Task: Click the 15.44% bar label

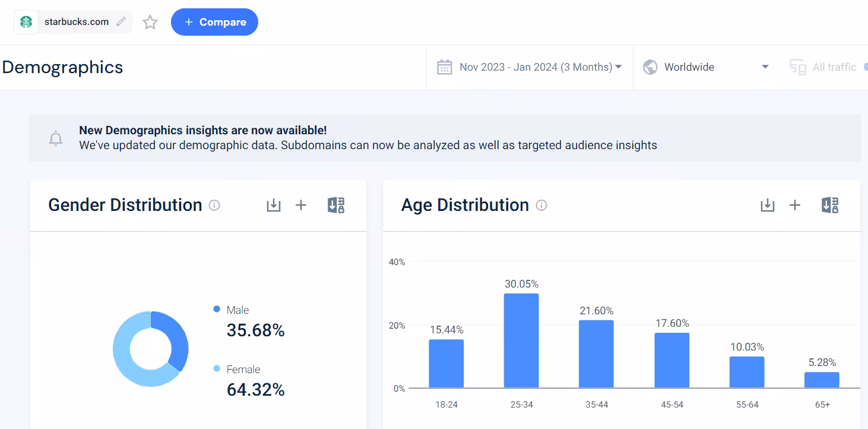Action: click(x=446, y=330)
